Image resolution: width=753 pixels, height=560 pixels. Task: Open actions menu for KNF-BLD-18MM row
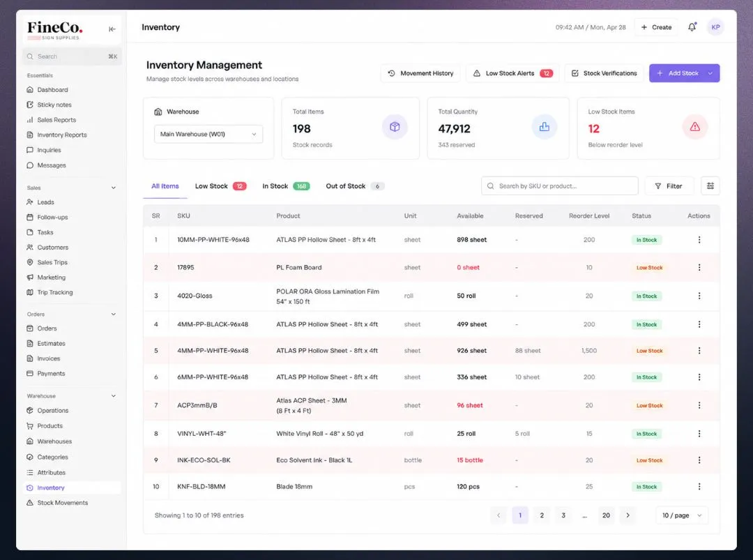[699, 487]
